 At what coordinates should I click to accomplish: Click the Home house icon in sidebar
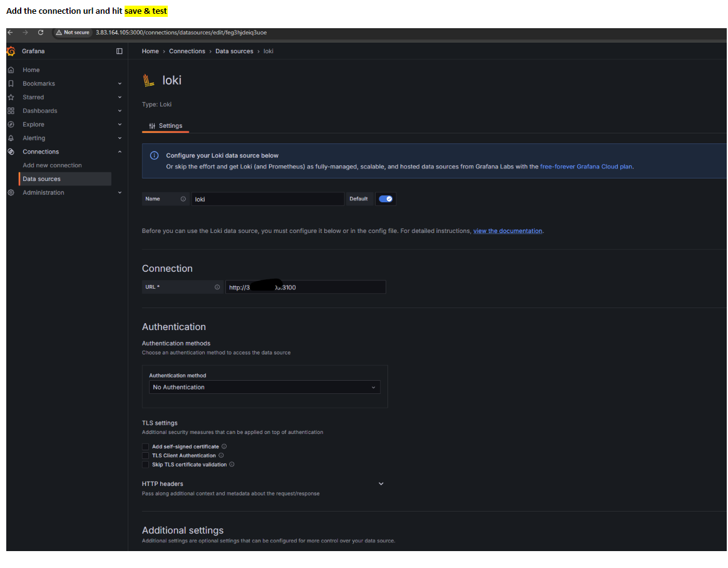pos(11,70)
